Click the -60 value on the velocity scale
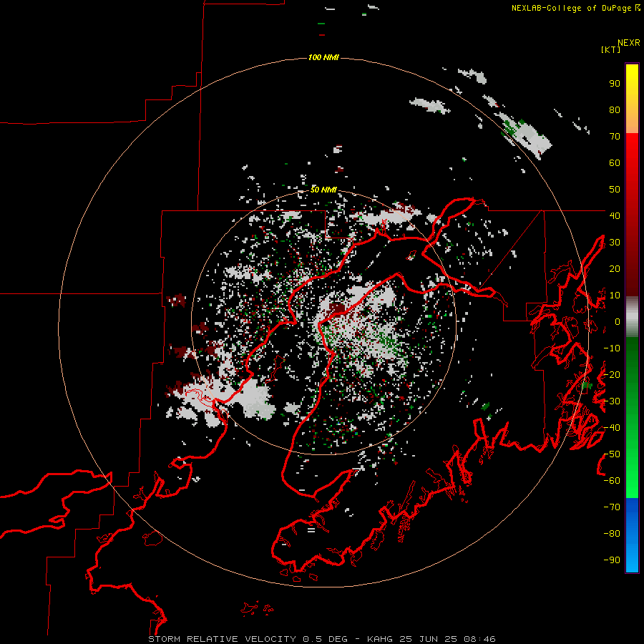The width and height of the screenshot is (644, 644). (x=612, y=481)
